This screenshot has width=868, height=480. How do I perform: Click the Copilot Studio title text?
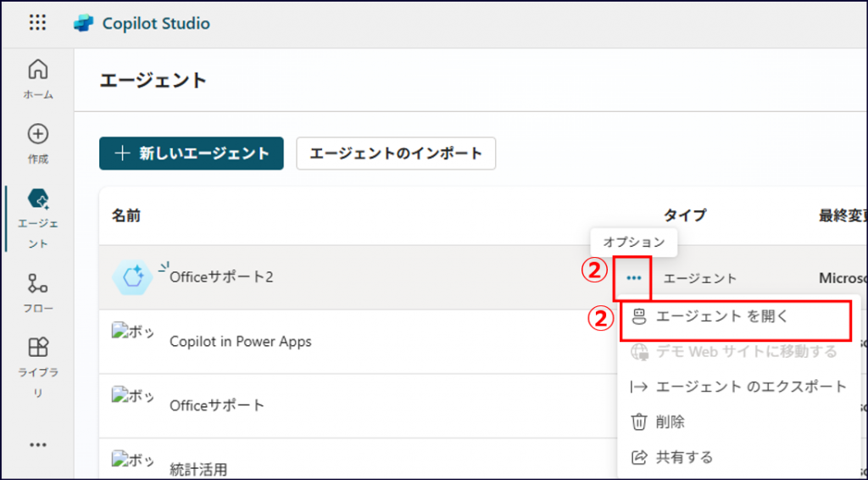coord(156,23)
